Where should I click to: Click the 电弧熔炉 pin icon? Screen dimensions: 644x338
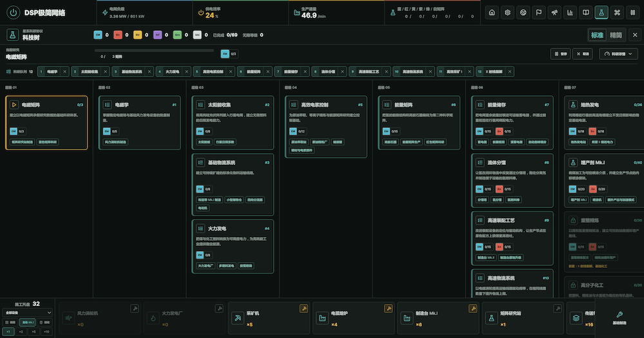[388, 308]
